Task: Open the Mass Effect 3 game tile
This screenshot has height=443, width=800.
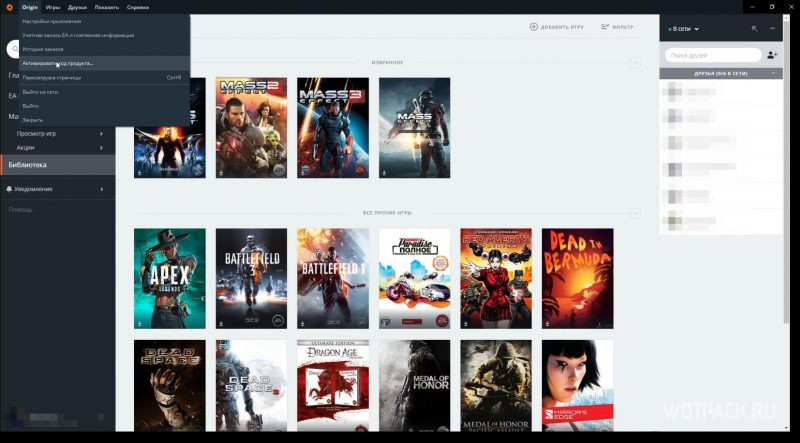Action: (333, 128)
